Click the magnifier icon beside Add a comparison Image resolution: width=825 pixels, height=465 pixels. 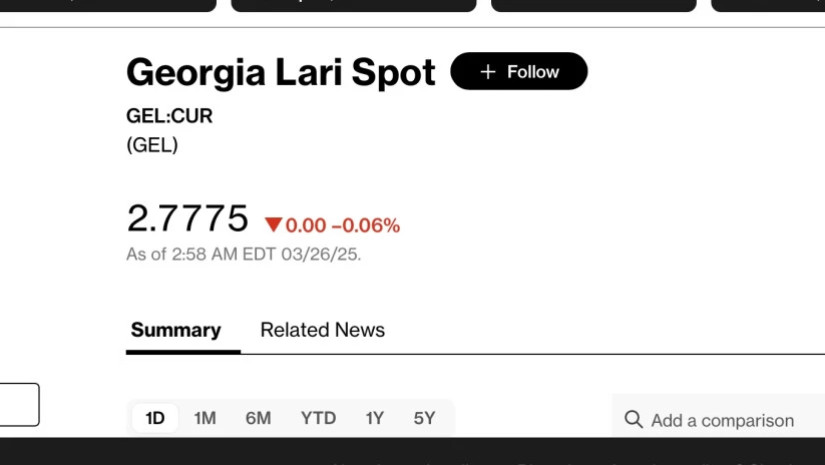[633, 420]
